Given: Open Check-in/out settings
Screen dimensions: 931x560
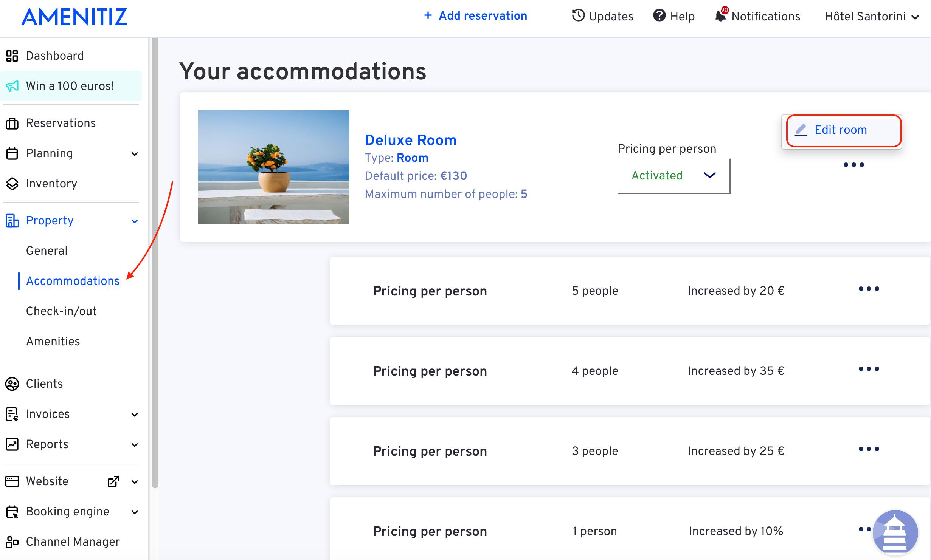Looking at the screenshot, I should (61, 311).
